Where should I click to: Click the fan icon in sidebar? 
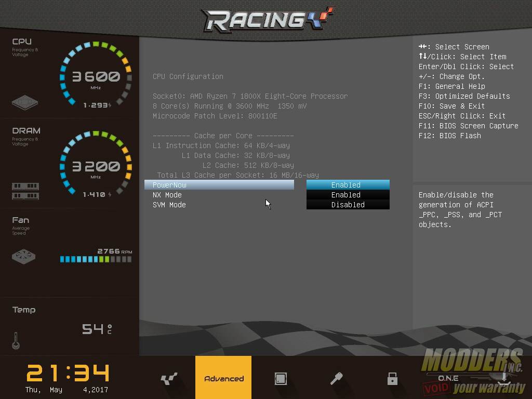click(23, 257)
